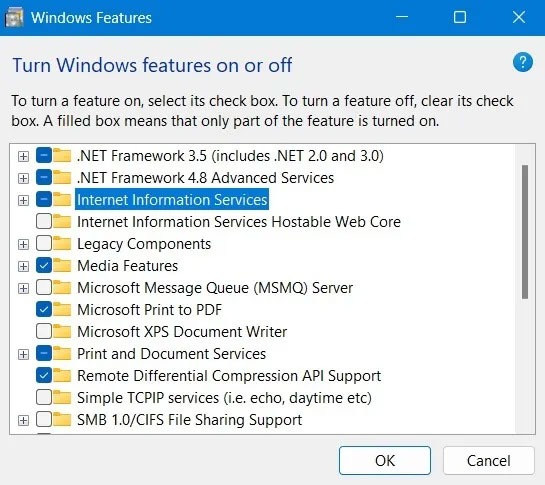Click folder icon next to Microsoft Print to PDF
Viewport: 545px width, 485px height.
pyautogui.click(x=63, y=310)
